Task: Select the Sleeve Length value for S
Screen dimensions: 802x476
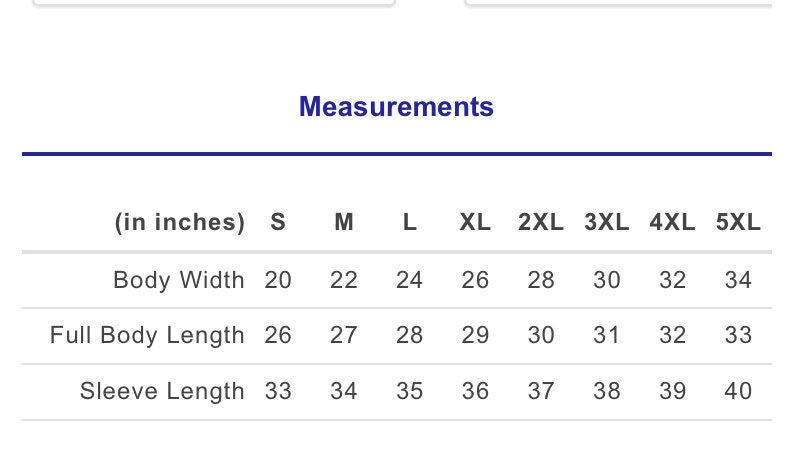Action: click(x=278, y=392)
